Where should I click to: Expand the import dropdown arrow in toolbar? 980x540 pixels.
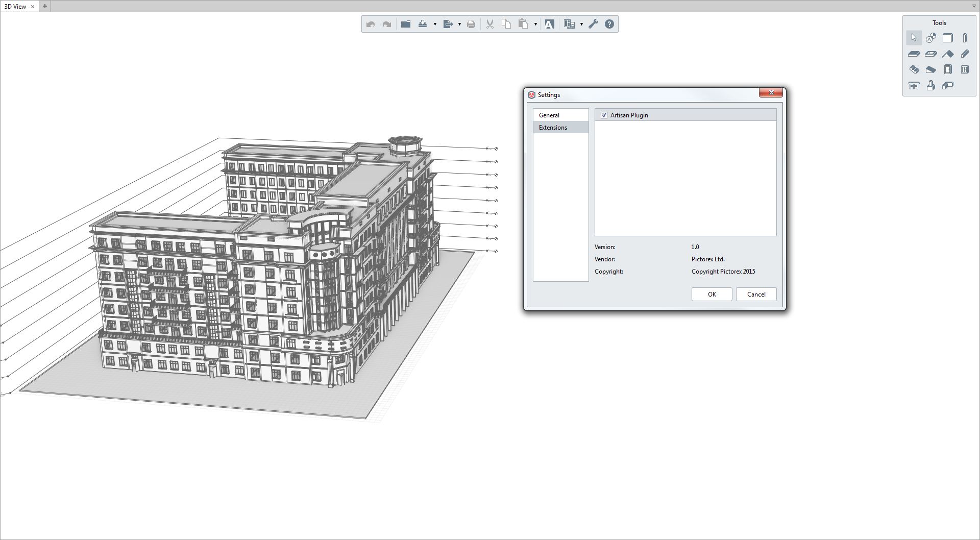tap(435, 23)
